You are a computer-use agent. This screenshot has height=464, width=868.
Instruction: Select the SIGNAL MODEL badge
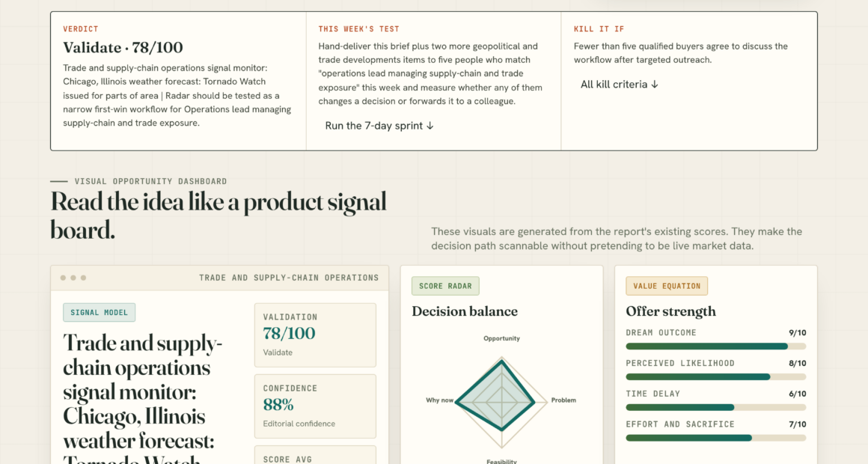pos(99,312)
